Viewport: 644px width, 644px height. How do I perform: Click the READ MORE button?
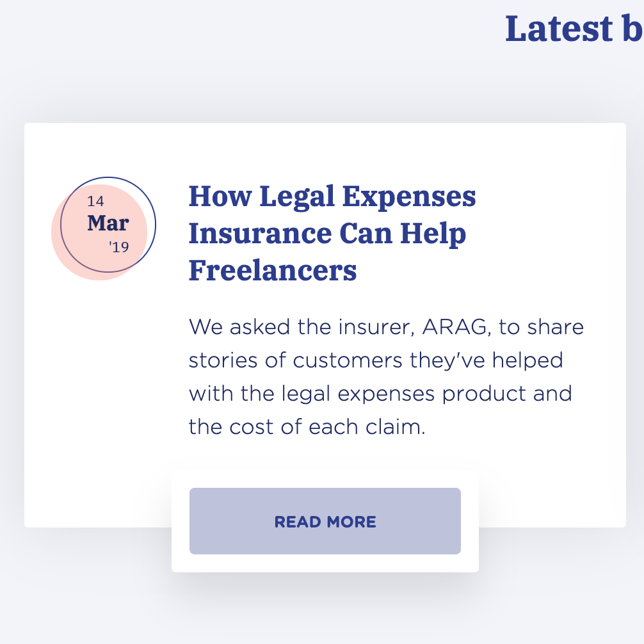pos(325,521)
